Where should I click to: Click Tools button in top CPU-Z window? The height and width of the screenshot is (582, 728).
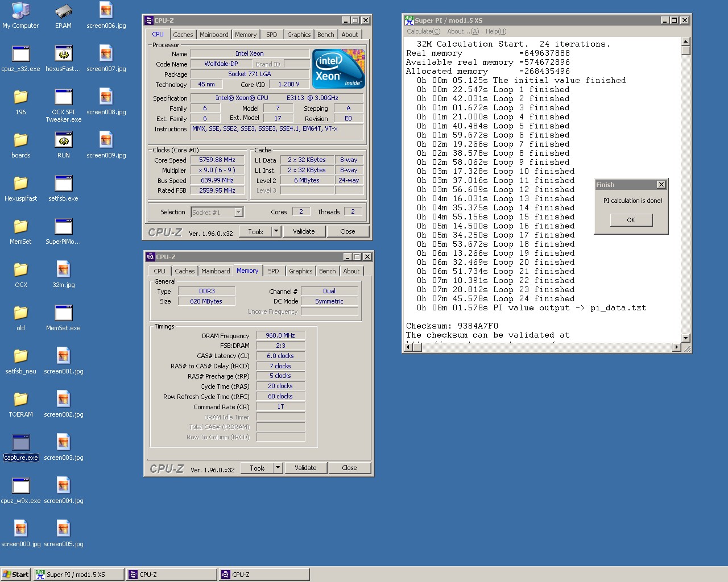[255, 231]
